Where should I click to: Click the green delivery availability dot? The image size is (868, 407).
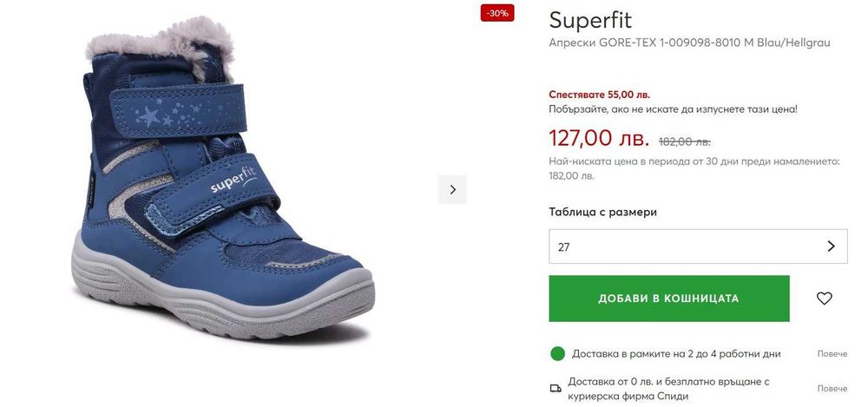(557, 353)
